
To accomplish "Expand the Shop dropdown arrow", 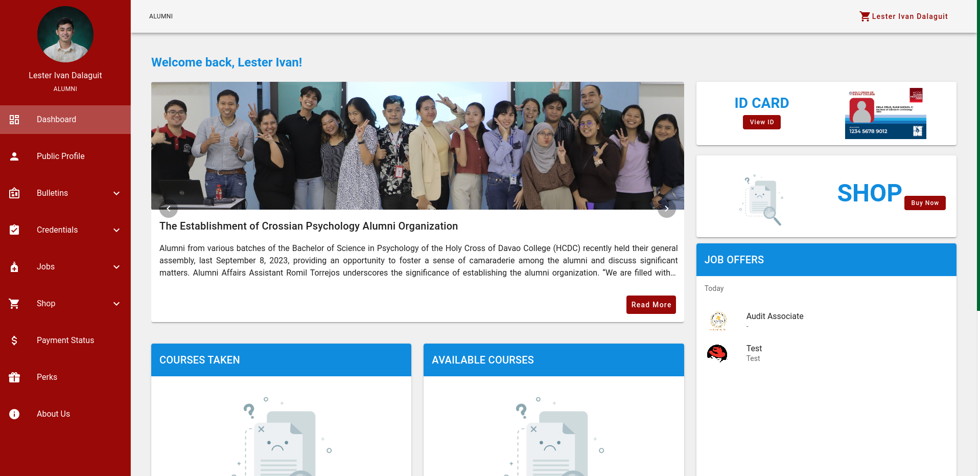I will point(116,304).
